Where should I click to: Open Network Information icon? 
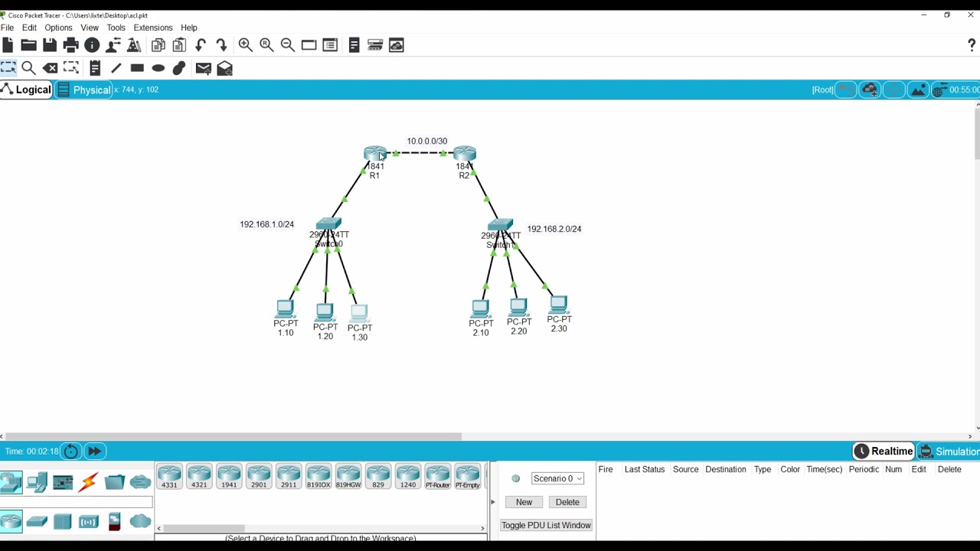point(92,45)
